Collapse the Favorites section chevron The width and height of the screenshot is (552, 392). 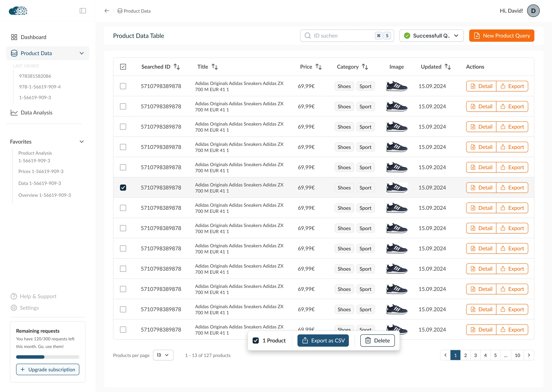(82, 142)
